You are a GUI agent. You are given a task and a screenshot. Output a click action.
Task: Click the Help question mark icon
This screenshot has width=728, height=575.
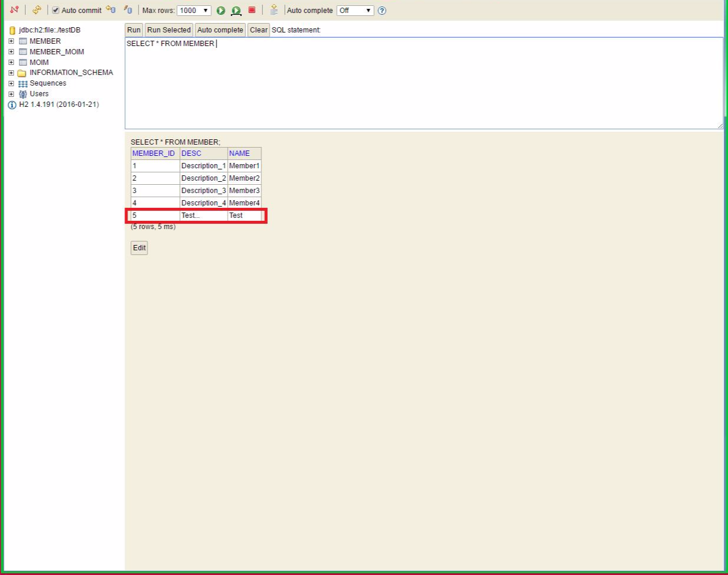[x=382, y=11]
